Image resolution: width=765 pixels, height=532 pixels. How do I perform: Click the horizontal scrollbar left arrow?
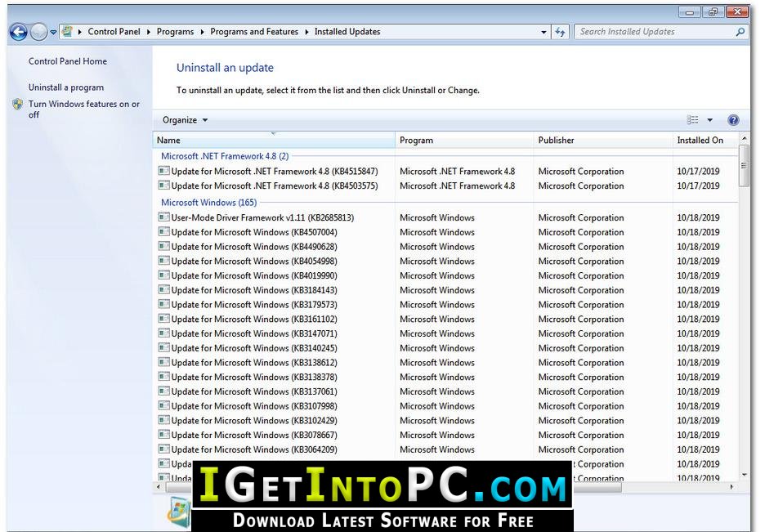click(158, 487)
